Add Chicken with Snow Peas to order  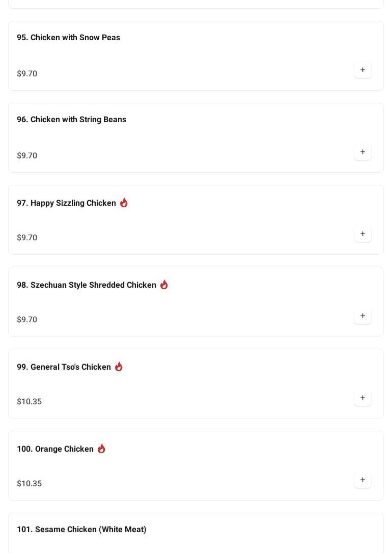click(x=362, y=70)
